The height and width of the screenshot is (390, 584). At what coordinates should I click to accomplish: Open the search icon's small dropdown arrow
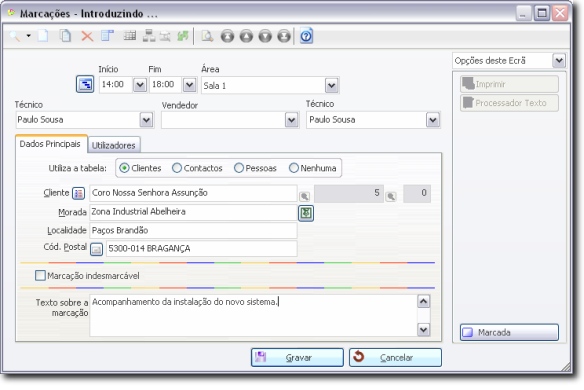(28, 36)
